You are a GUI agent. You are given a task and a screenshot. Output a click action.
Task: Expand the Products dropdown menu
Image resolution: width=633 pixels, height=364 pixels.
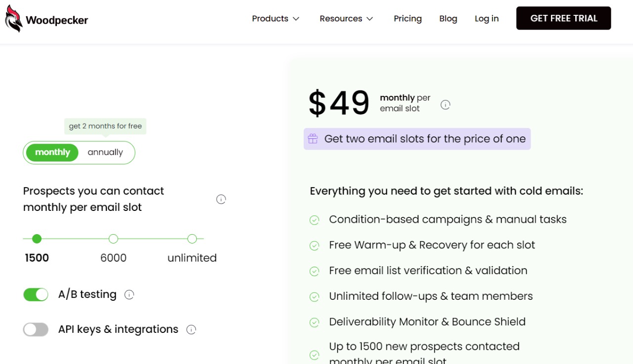click(x=275, y=19)
